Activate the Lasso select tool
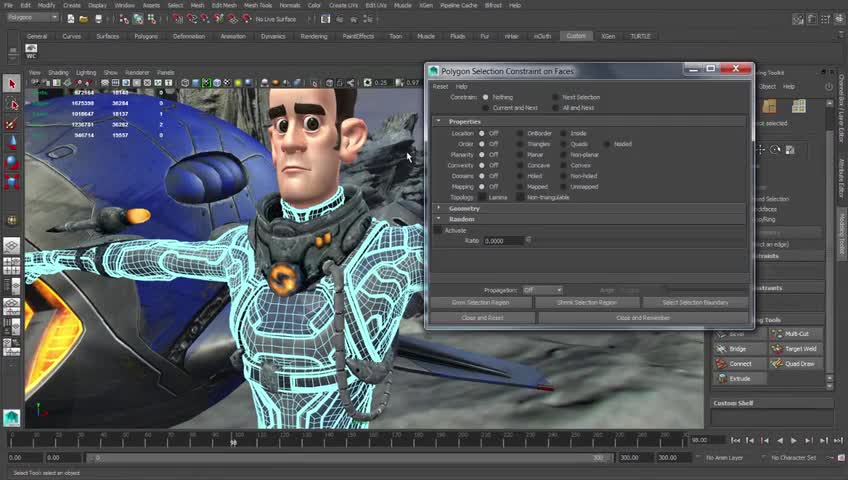Screen dimensions: 848x480 point(11,104)
